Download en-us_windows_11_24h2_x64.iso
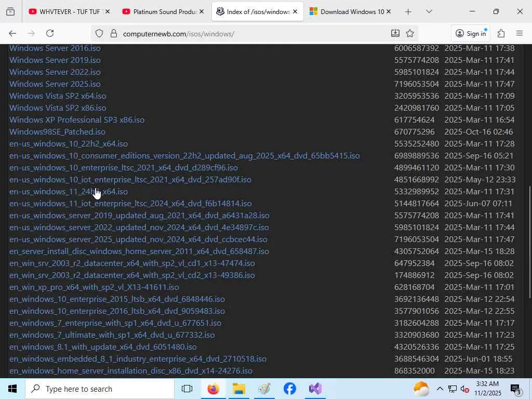532x399 pixels. tap(69, 192)
